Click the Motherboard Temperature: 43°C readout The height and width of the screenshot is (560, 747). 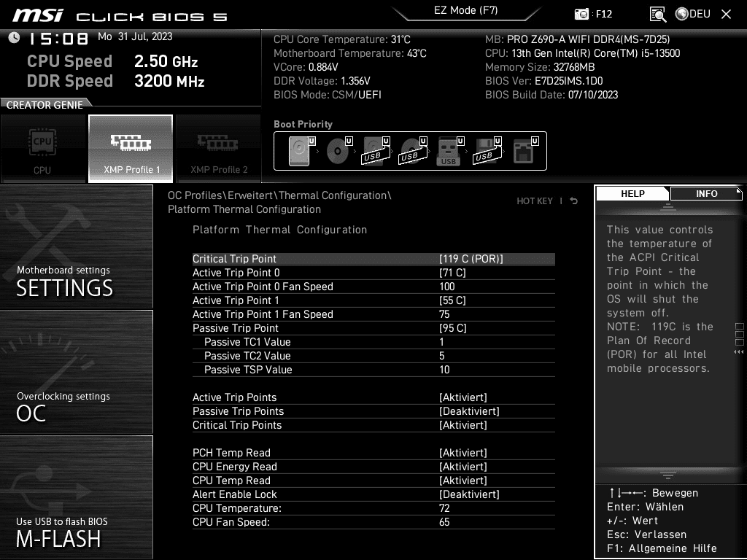350,53
